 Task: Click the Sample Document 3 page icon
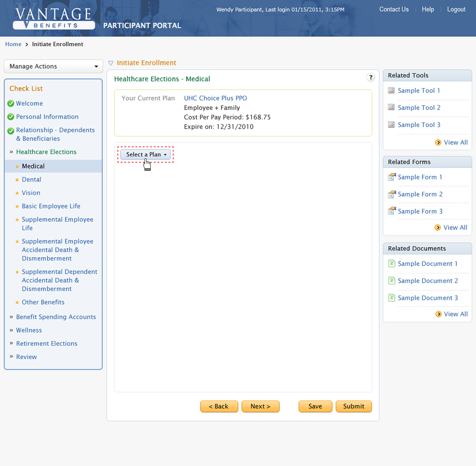[392, 298]
